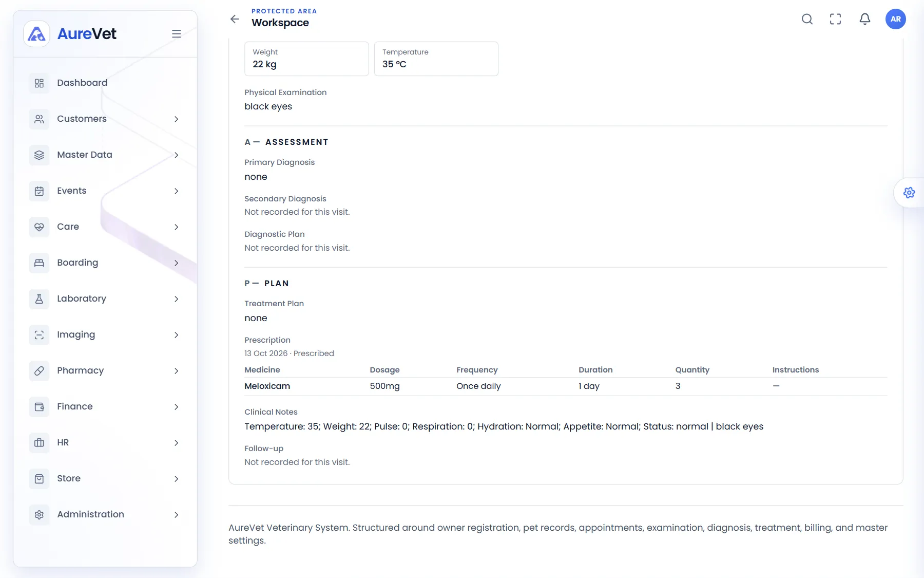Open the AR user avatar menu
The image size is (924, 578).
coord(896,19)
